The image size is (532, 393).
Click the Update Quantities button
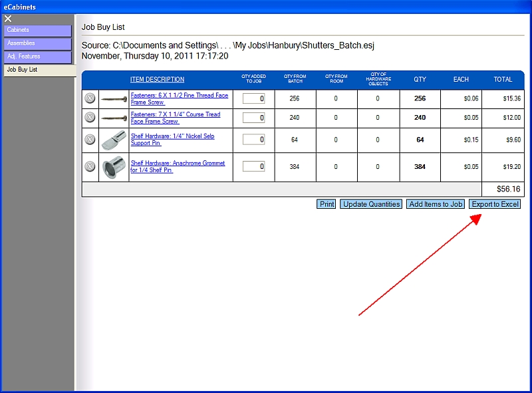point(371,204)
